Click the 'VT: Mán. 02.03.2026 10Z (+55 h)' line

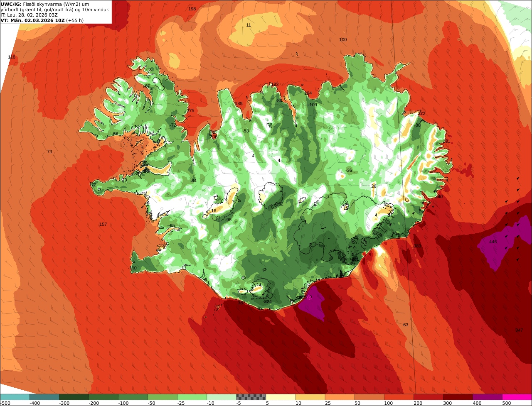[42, 20]
